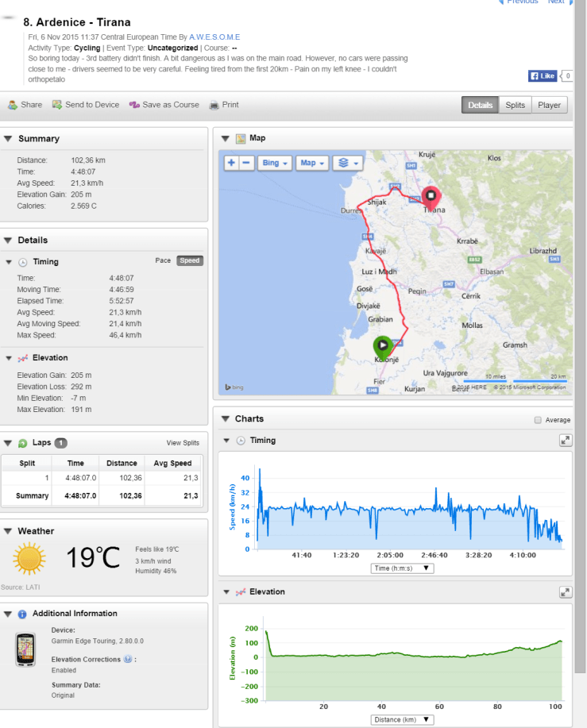The image size is (587, 728).
Task: Open the Bing map provider dropdown
Action: point(275,163)
